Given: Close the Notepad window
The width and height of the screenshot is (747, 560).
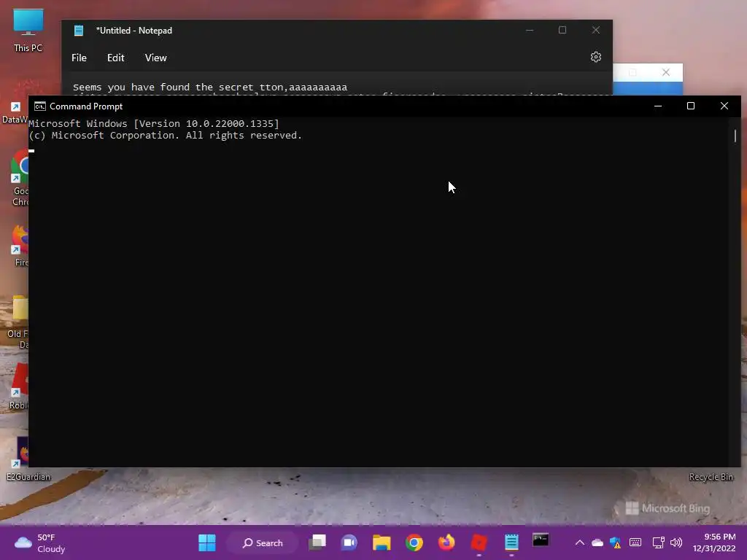Looking at the screenshot, I should [595, 30].
